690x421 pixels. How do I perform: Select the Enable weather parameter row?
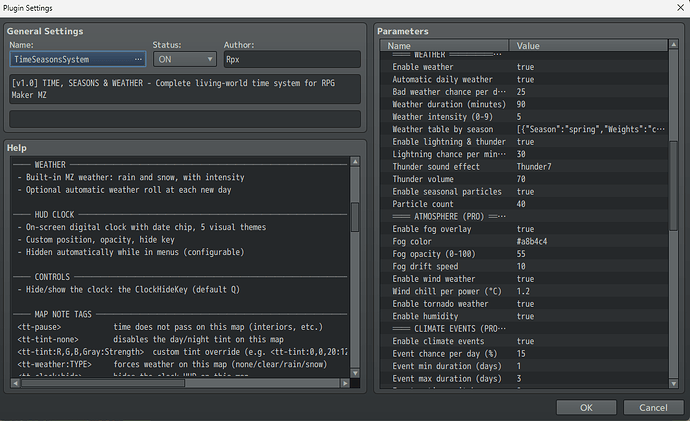pyautogui.click(x=524, y=67)
